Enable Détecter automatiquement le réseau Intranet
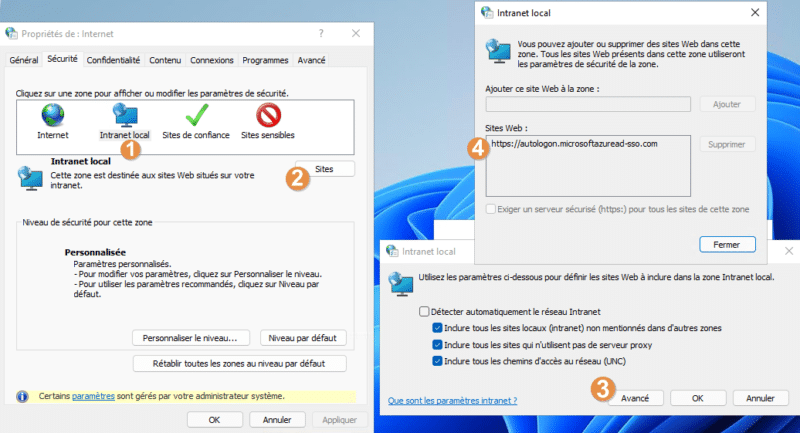Image resolution: width=800 pixels, height=433 pixels. tap(424, 312)
